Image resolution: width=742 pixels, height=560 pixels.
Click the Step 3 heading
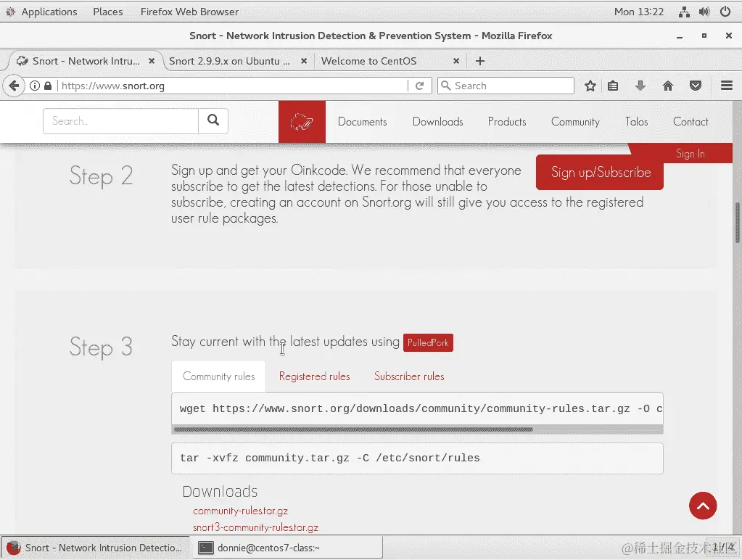[x=101, y=347]
